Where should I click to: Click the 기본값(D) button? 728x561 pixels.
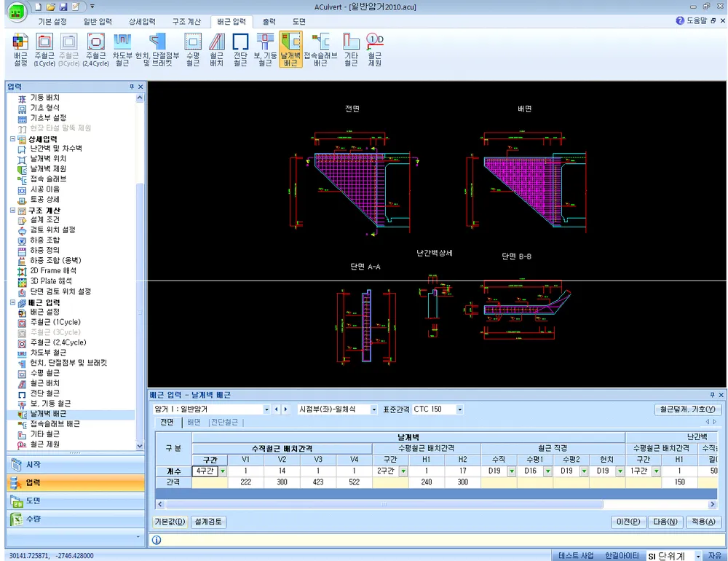(170, 522)
